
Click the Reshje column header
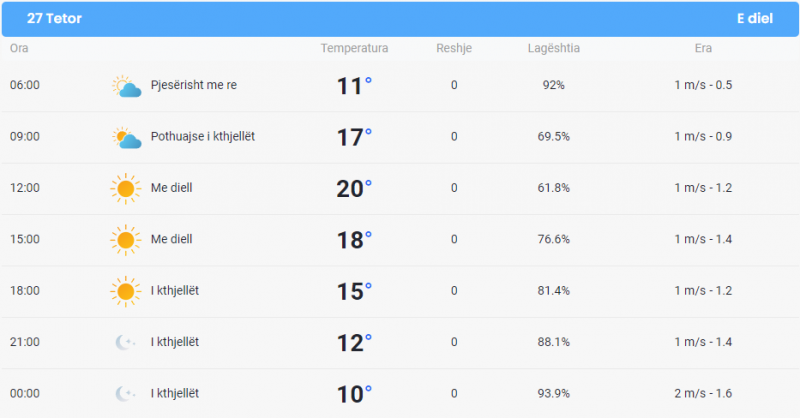(x=454, y=48)
